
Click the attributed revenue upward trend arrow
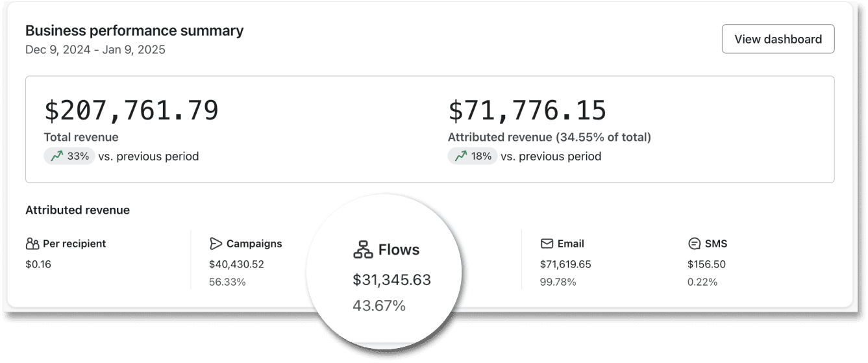click(x=461, y=156)
